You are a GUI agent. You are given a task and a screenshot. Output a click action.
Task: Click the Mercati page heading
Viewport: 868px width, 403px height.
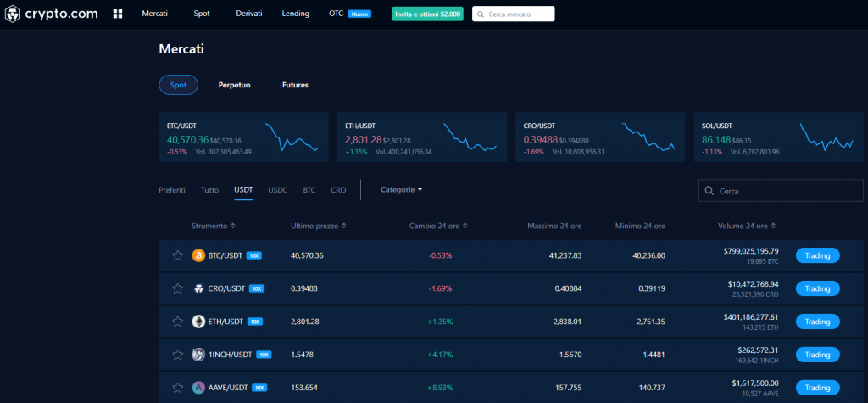181,49
